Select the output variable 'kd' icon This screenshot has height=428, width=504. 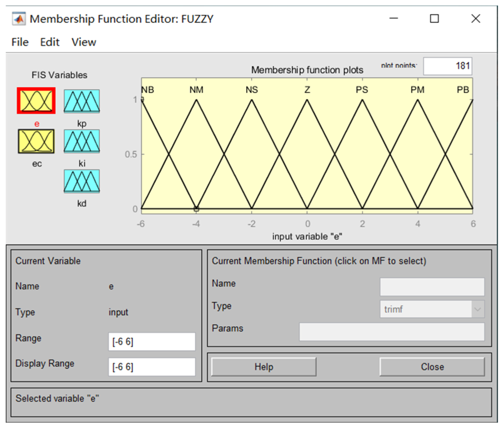coord(82,181)
